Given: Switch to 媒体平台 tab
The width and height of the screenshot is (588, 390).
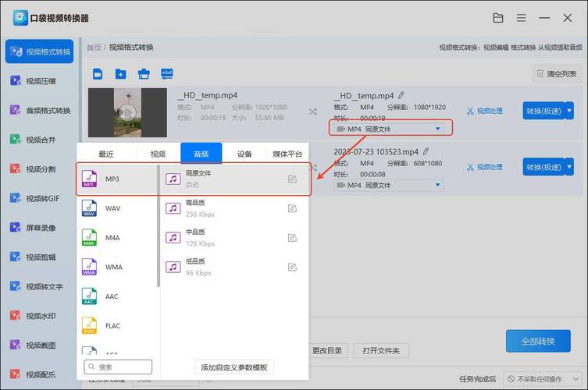Looking at the screenshot, I should click(x=287, y=154).
